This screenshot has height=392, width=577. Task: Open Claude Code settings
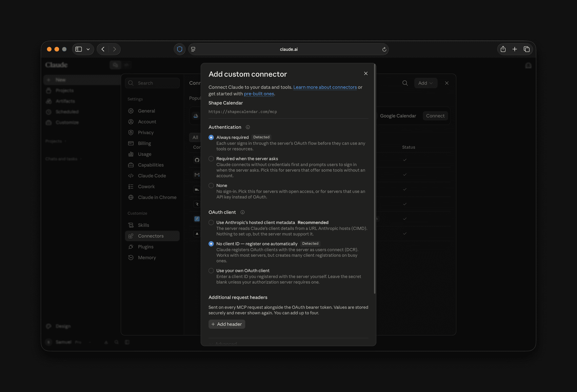[152, 176]
